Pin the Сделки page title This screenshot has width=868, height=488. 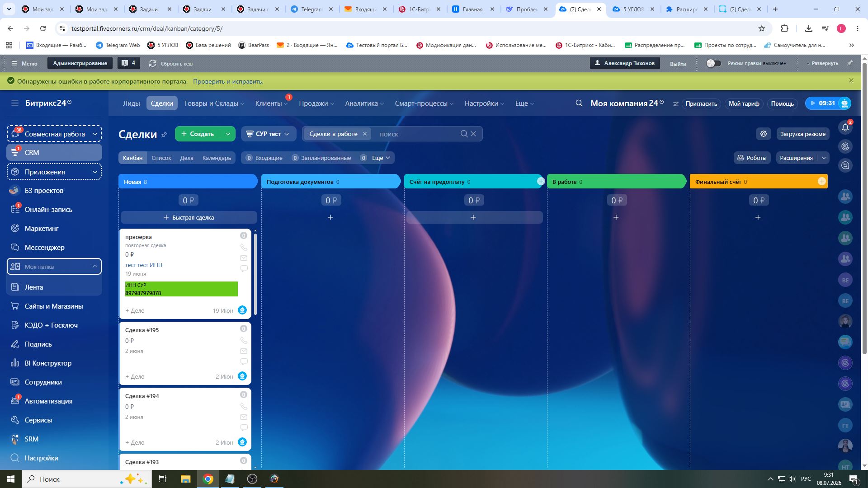click(164, 135)
